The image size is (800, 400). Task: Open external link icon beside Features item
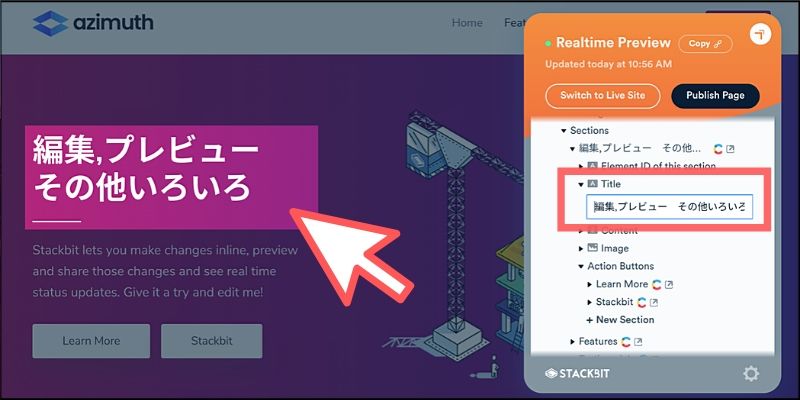click(638, 342)
